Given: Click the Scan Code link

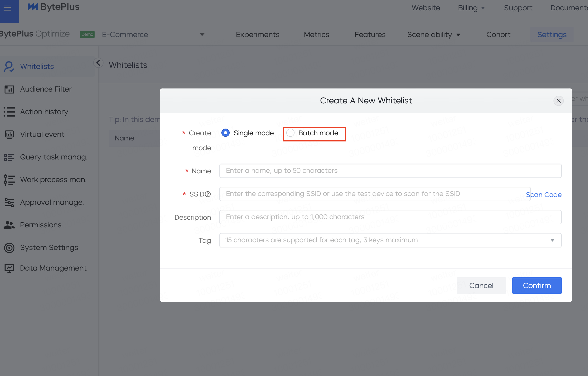Looking at the screenshot, I should click(544, 195).
